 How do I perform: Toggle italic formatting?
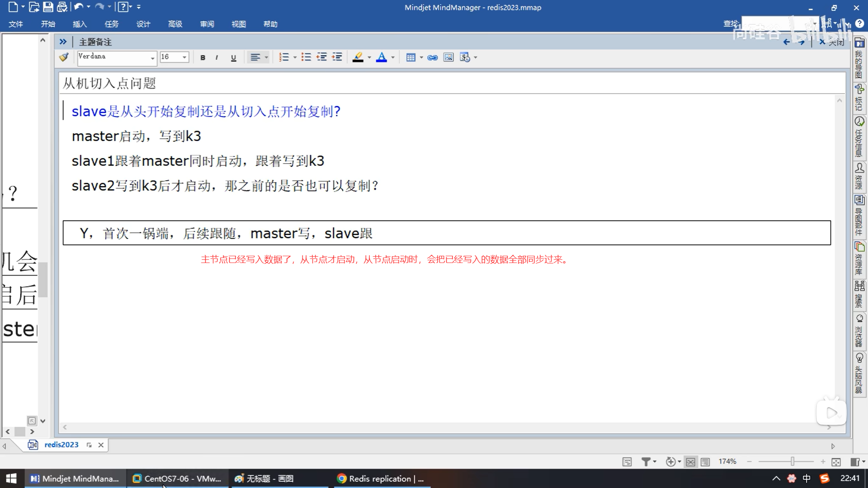217,57
